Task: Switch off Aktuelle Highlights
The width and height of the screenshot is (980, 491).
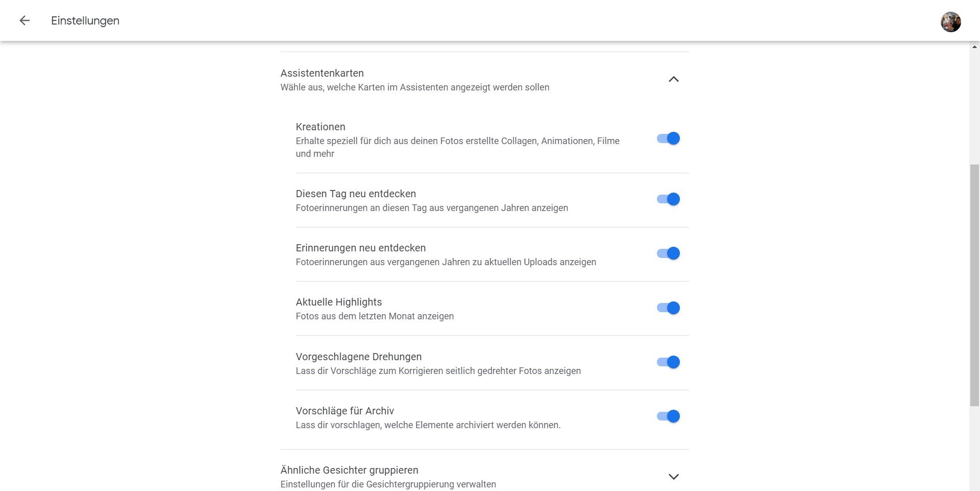Action: (668, 308)
